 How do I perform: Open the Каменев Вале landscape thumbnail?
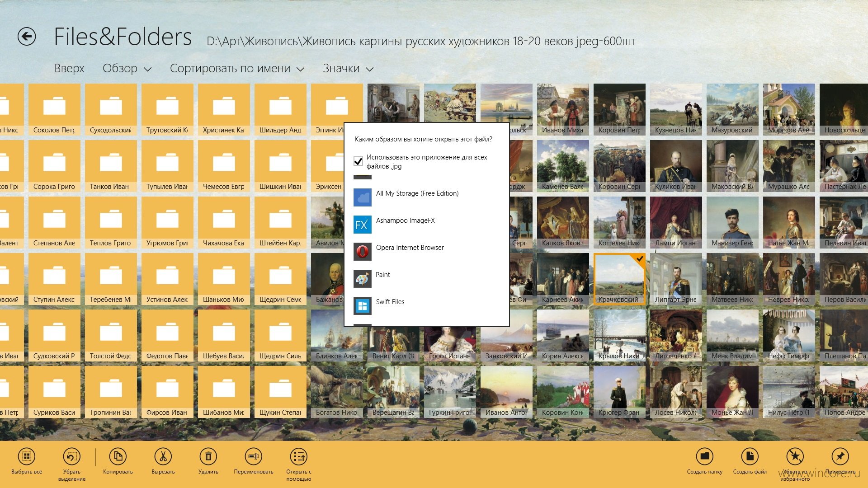coord(563,166)
